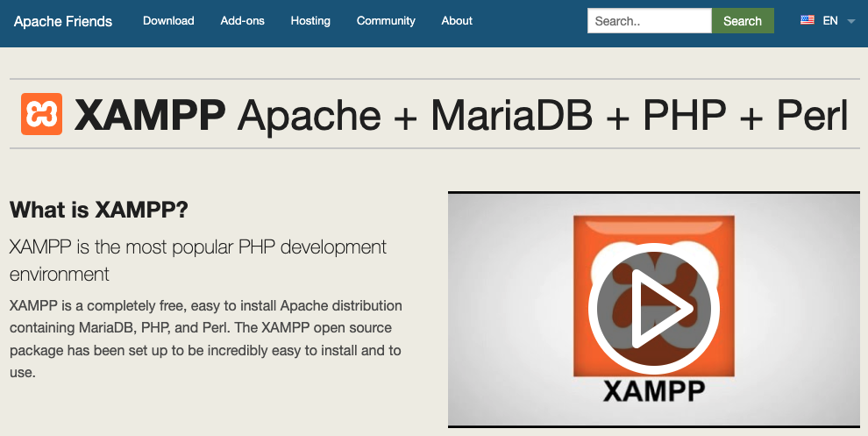Select Community in the top navigation
This screenshot has height=436, width=868.
point(386,21)
